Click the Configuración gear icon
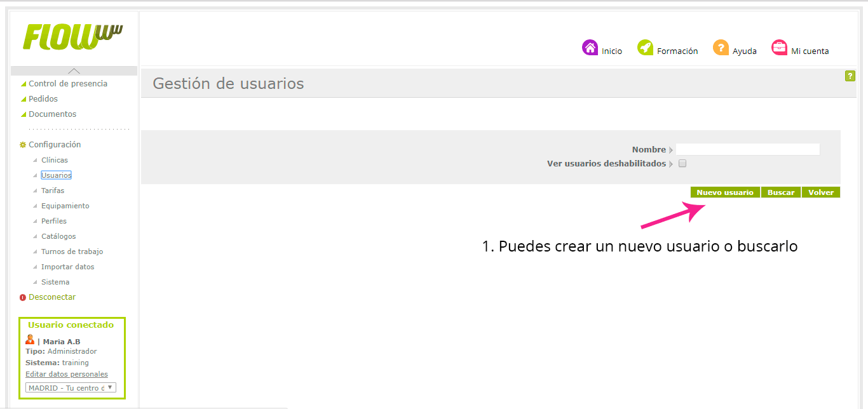 (23, 145)
